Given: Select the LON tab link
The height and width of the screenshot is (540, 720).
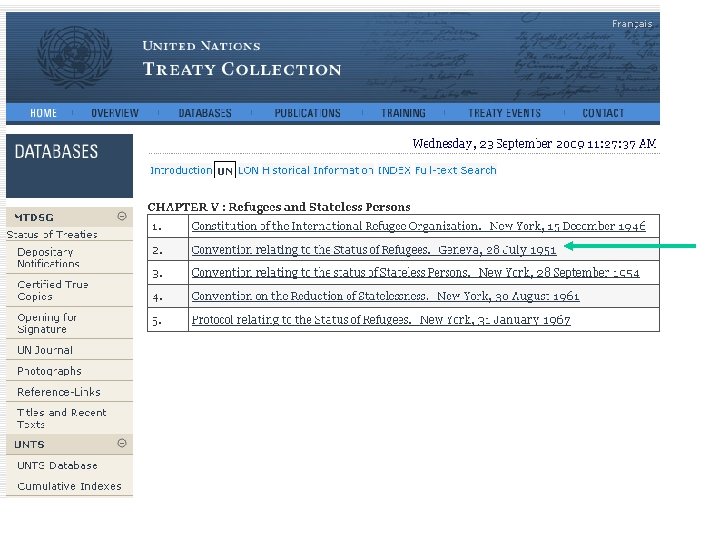Looking at the screenshot, I should point(248,170).
